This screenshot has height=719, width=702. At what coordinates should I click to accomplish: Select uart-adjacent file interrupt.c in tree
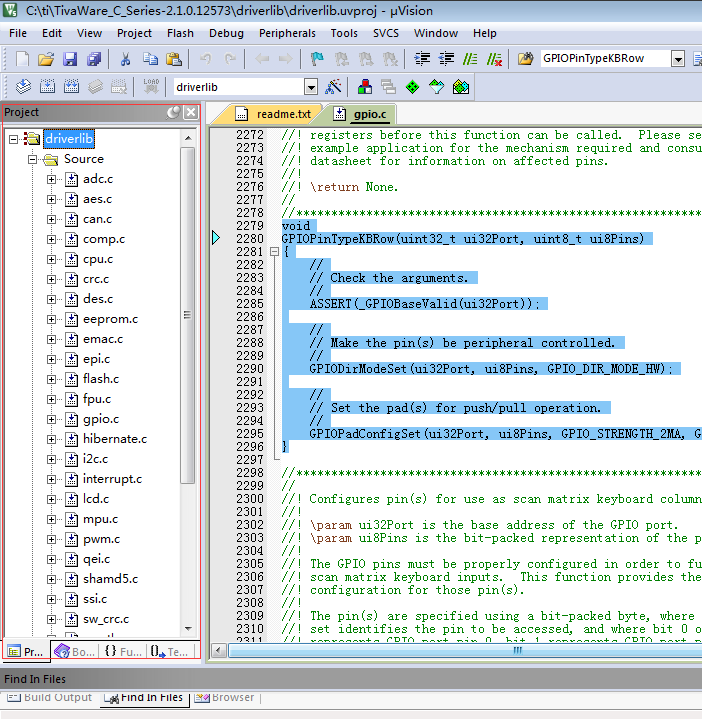(112, 479)
